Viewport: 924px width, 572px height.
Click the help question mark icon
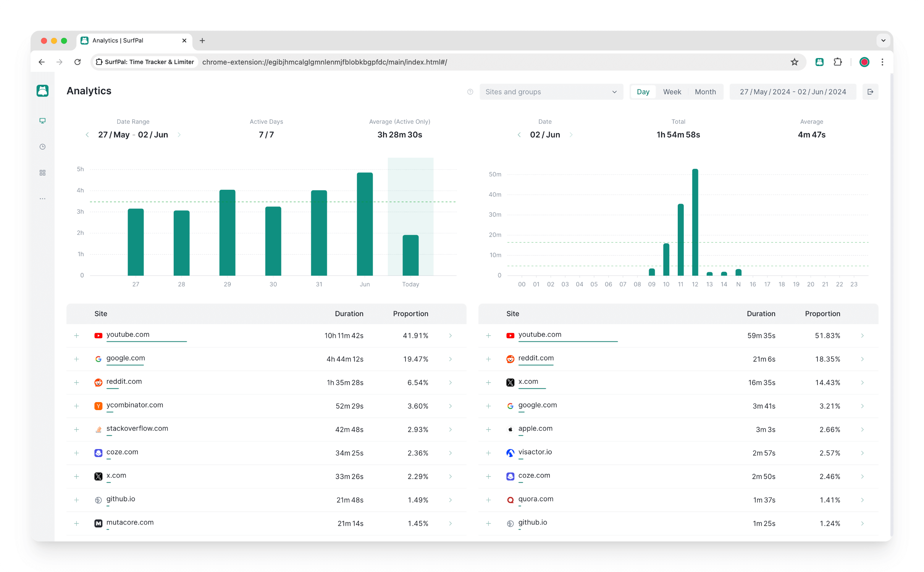coord(470,92)
